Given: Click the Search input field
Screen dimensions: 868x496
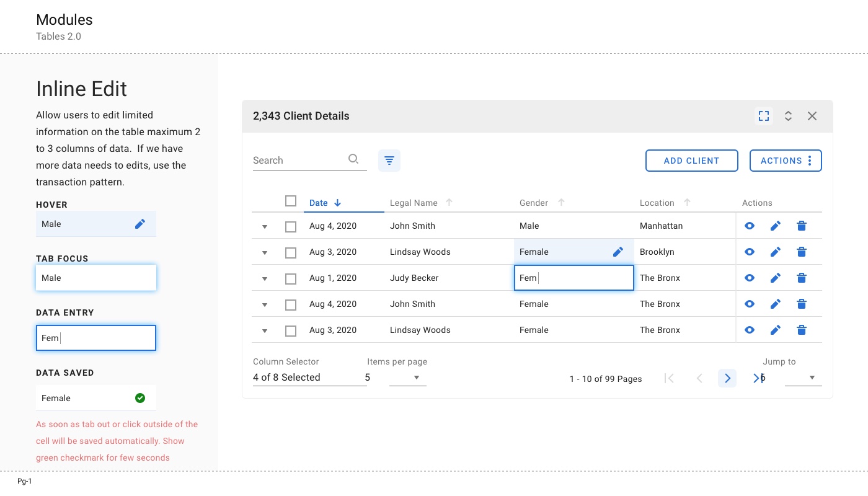Looking at the screenshot, I should coord(298,161).
